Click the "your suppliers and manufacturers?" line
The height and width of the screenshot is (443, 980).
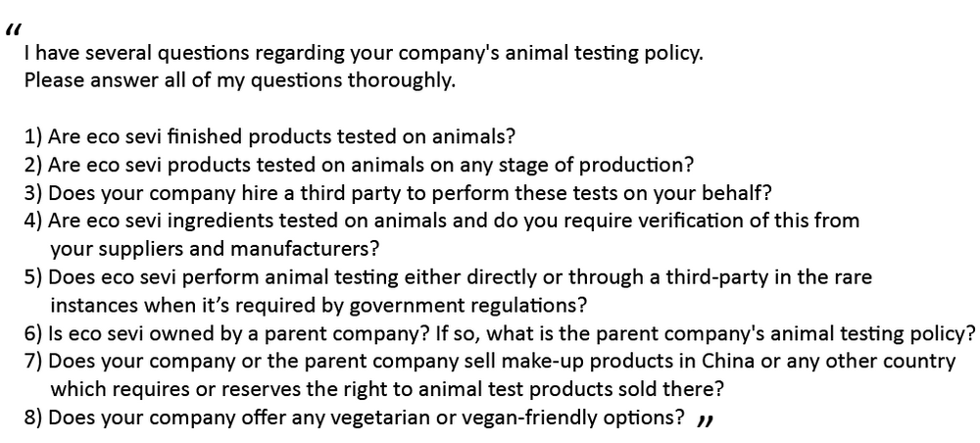tap(215, 249)
